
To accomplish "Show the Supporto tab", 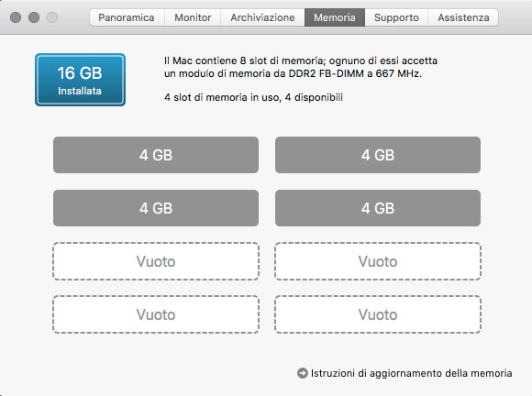I will 396,17.
